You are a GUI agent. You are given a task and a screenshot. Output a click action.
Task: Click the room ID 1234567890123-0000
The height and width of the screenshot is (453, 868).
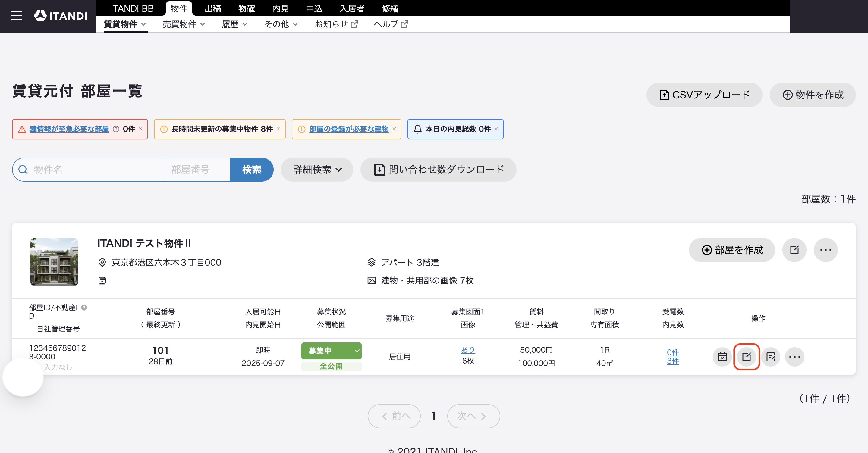coord(57,352)
